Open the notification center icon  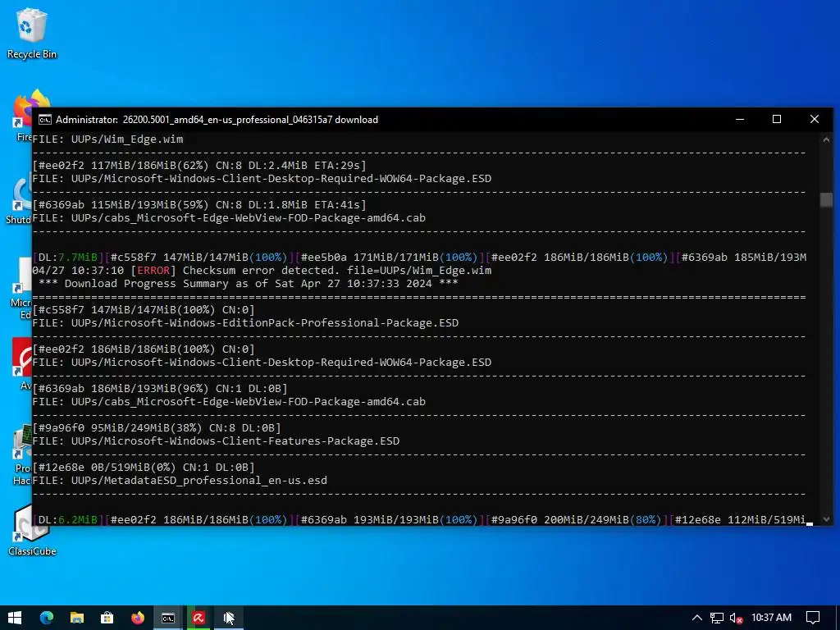point(813,618)
